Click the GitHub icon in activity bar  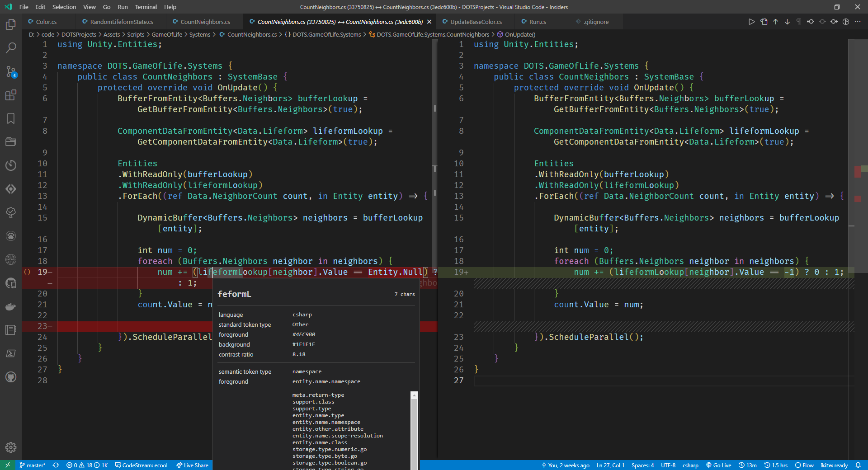pyautogui.click(x=10, y=377)
